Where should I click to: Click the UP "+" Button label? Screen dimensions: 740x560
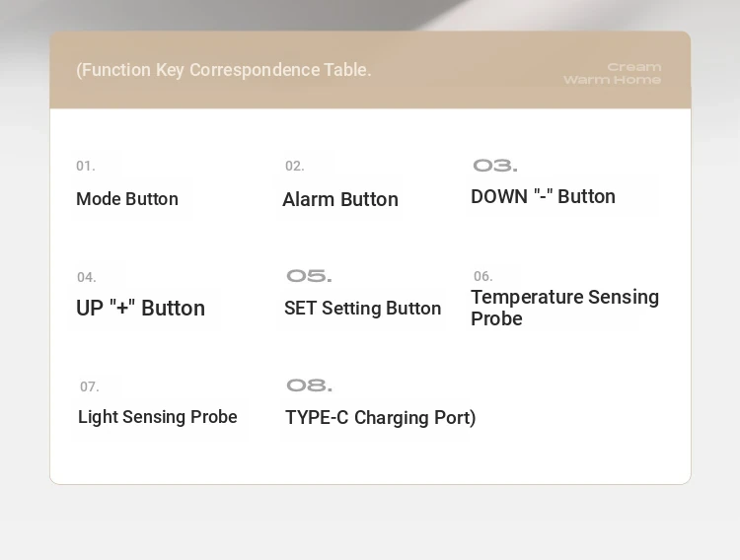point(141,308)
